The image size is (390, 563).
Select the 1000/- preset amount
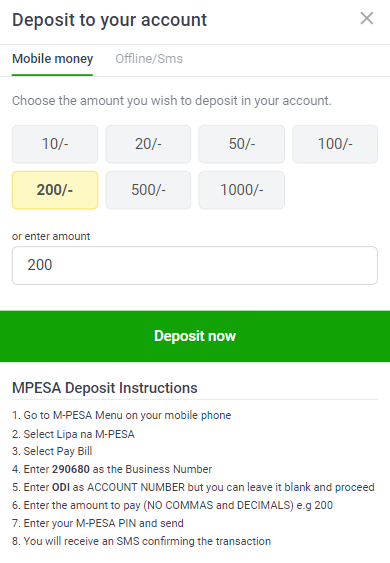[x=242, y=190]
